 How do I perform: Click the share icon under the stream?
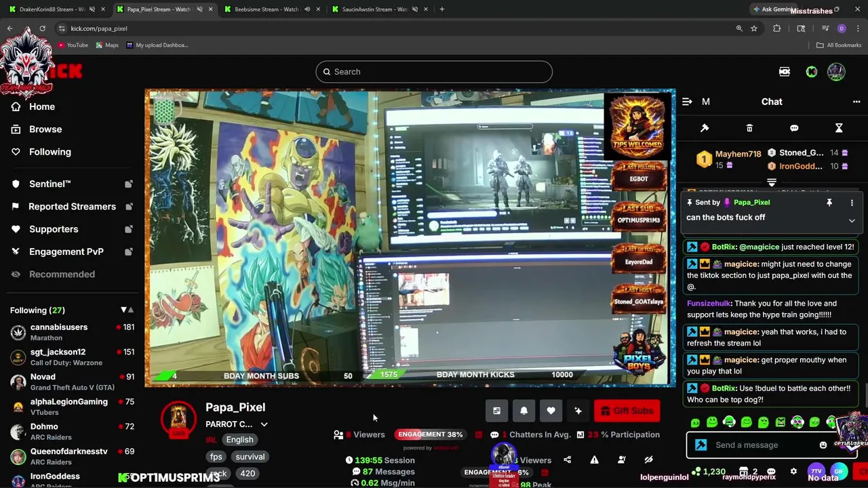coord(567,460)
